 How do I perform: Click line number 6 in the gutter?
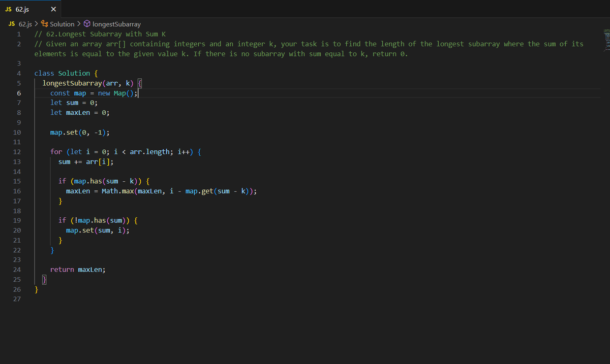[x=18, y=93]
